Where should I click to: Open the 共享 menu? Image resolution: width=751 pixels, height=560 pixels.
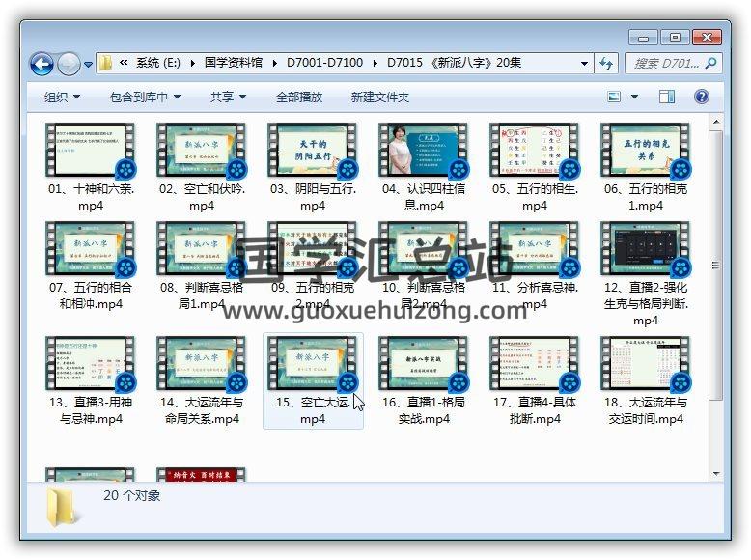coord(228,98)
